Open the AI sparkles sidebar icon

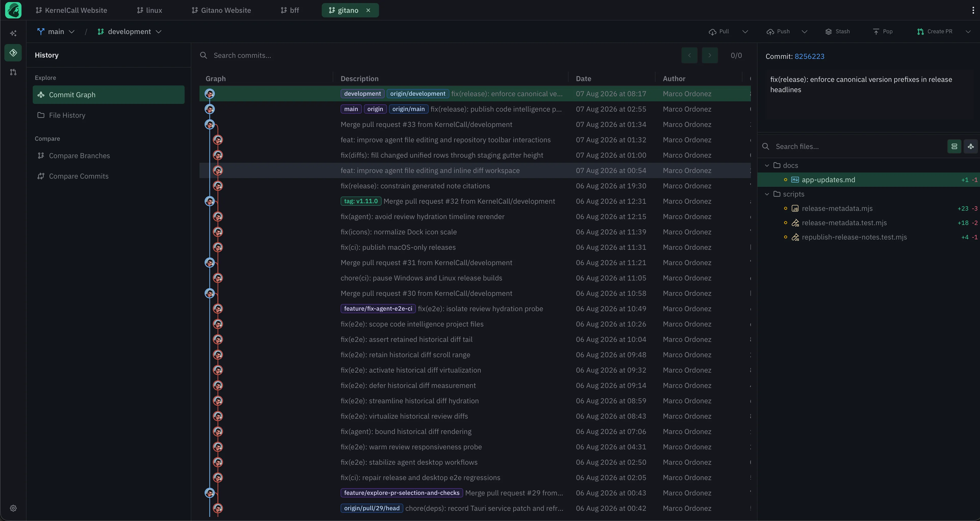click(x=13, y=33)
